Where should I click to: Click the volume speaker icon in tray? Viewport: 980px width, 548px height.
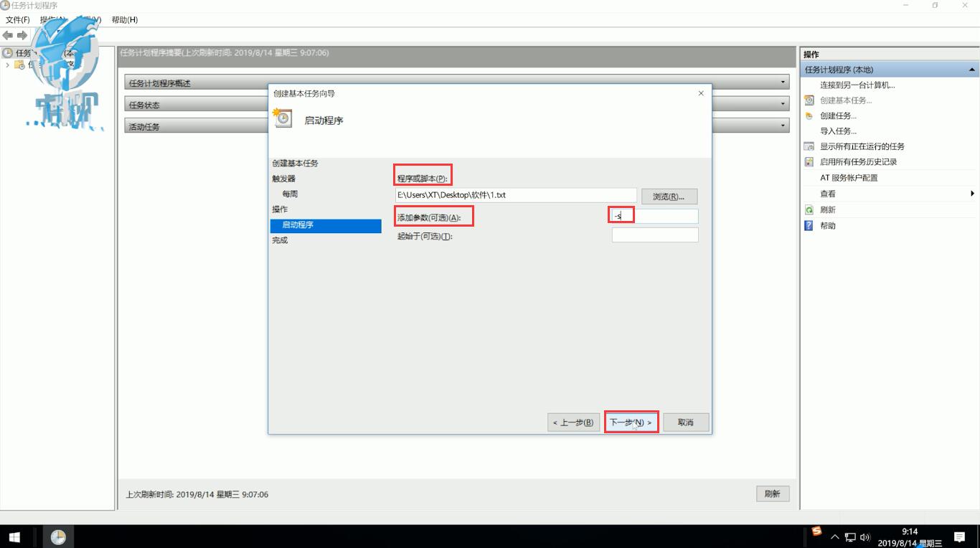865,537
